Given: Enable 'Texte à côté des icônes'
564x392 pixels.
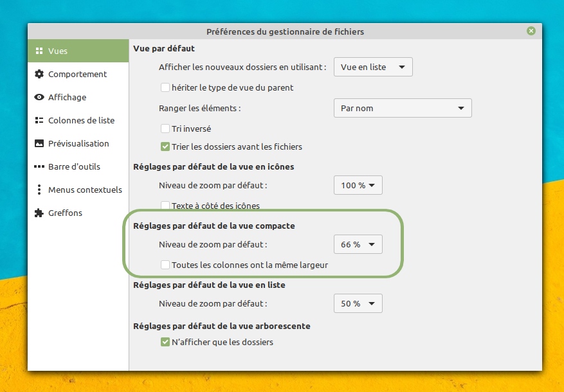Looking at the screenshot, I should point(165,206).
